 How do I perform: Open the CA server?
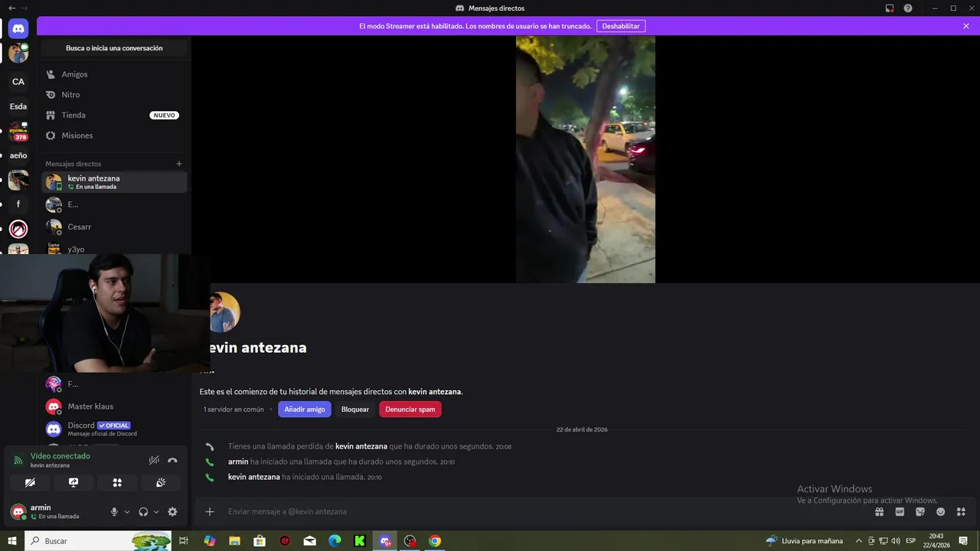click(x=18, y=82)
